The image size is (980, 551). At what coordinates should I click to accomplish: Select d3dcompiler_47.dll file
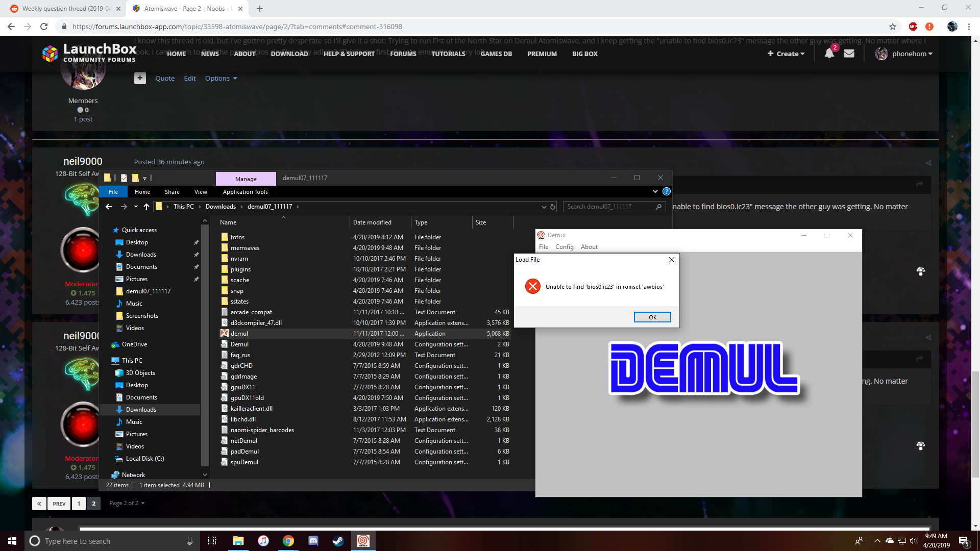click(x=365, y=323)
